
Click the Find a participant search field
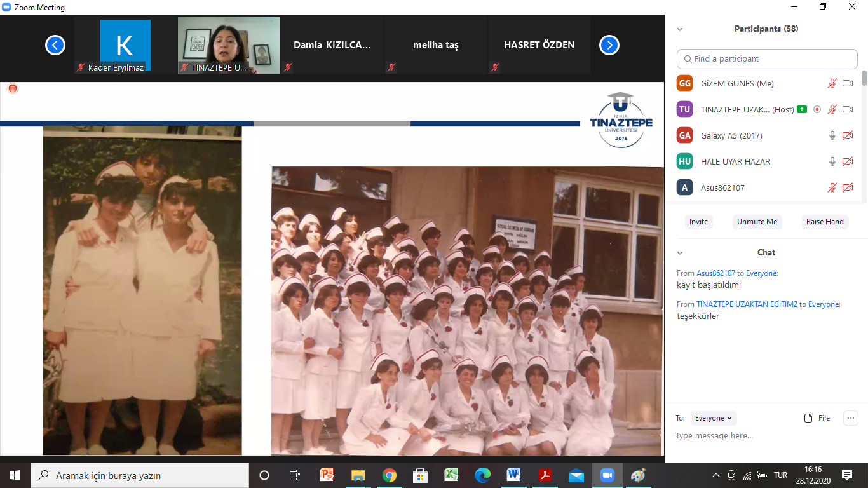tap(767, 59)
